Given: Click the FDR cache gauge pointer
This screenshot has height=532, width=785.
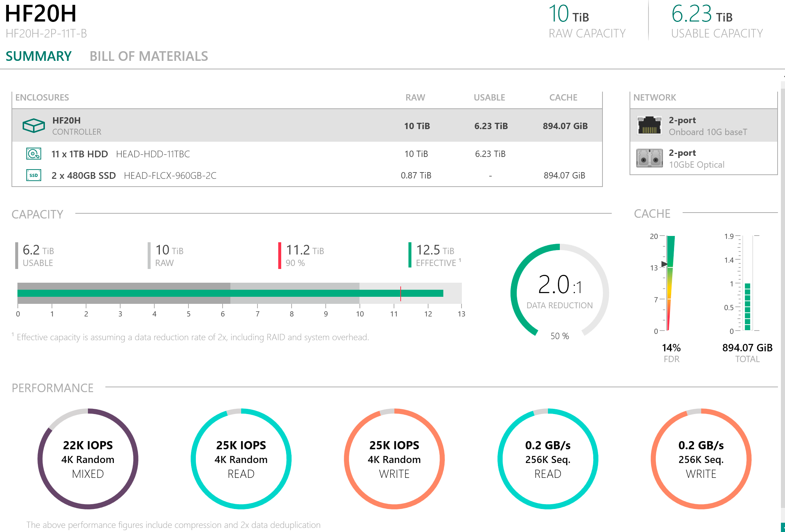Looking at the screenshot, I should (x=664, y=264).
